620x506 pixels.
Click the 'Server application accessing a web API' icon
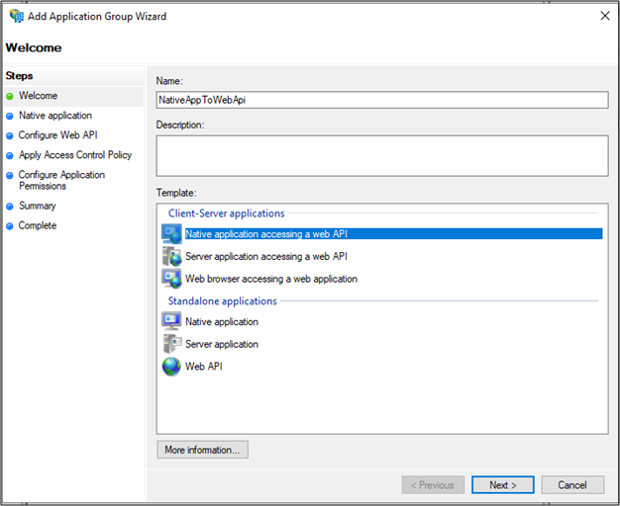coord(172,256)
